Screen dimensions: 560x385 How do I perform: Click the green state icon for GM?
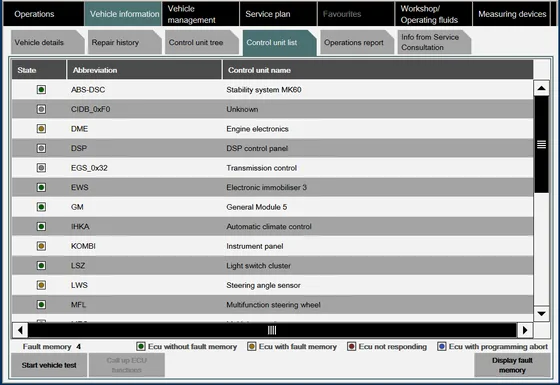pyautogui.click(x=41, y=207)
